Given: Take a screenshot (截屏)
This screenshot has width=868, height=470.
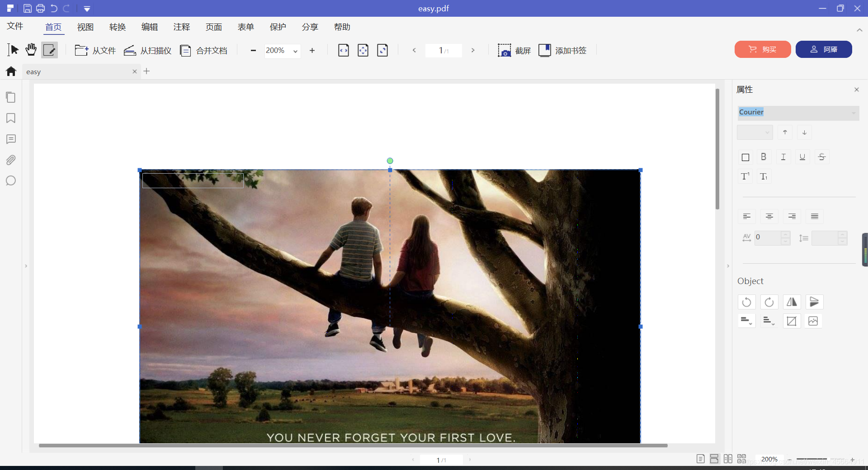Looking at the screenshot, I should point(514,50).
